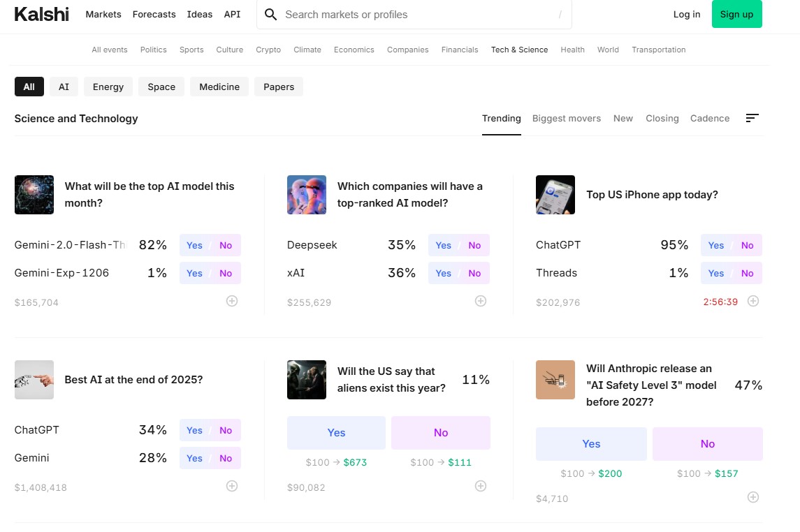Screen dimensions: 800x532
Task: Open the top AI model market via its thumbnail
Action: (34, 194)
